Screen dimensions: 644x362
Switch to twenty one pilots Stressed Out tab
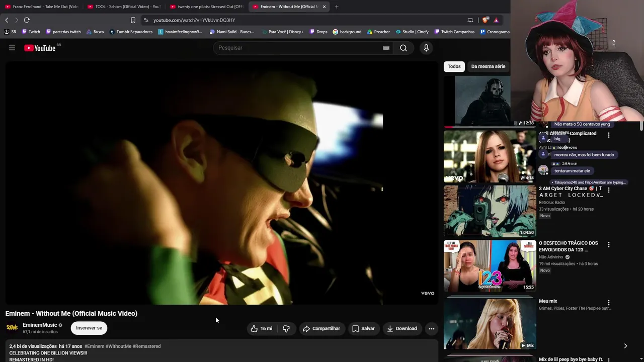(x=207, y=7)
